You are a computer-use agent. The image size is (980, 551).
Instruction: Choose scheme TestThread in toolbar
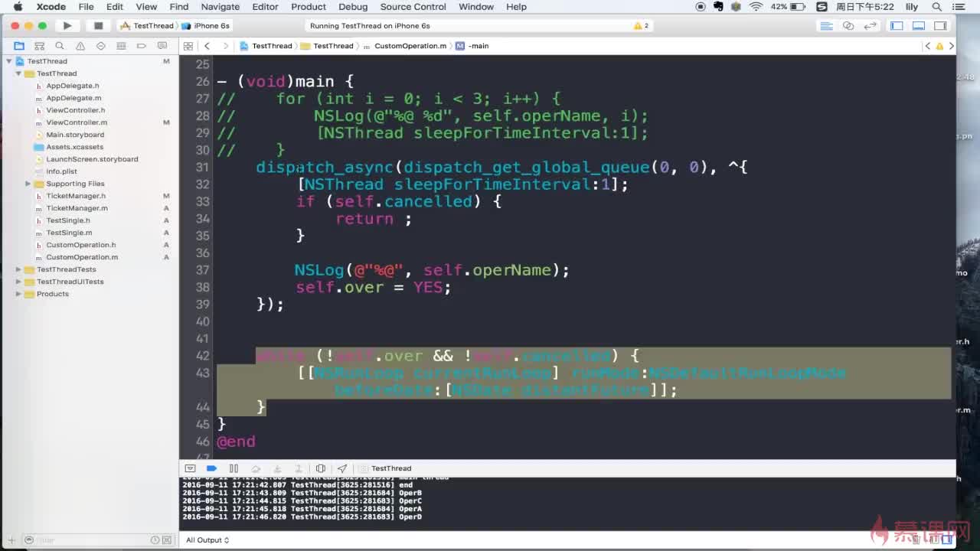click(148, 25)
